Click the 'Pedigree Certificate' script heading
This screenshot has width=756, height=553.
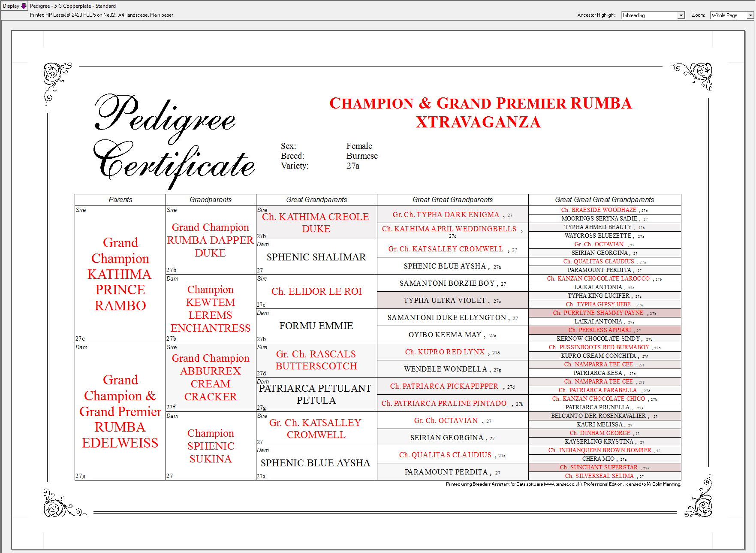[174, 142]
